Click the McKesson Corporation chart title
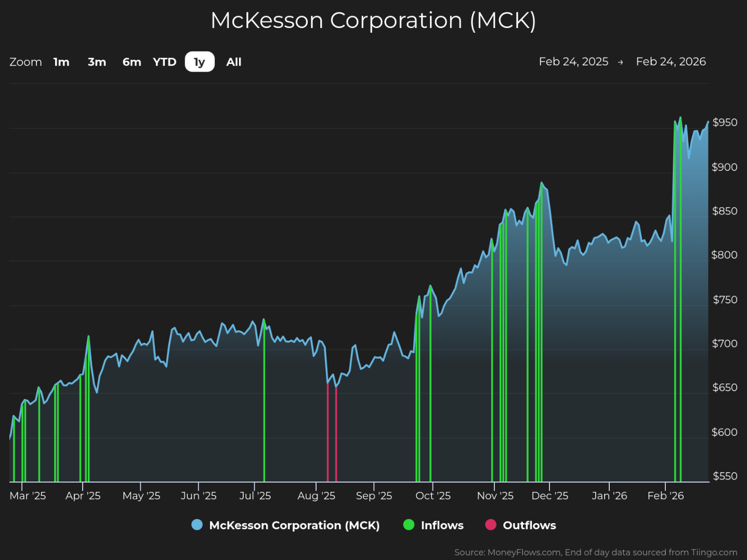 (373, 21)
